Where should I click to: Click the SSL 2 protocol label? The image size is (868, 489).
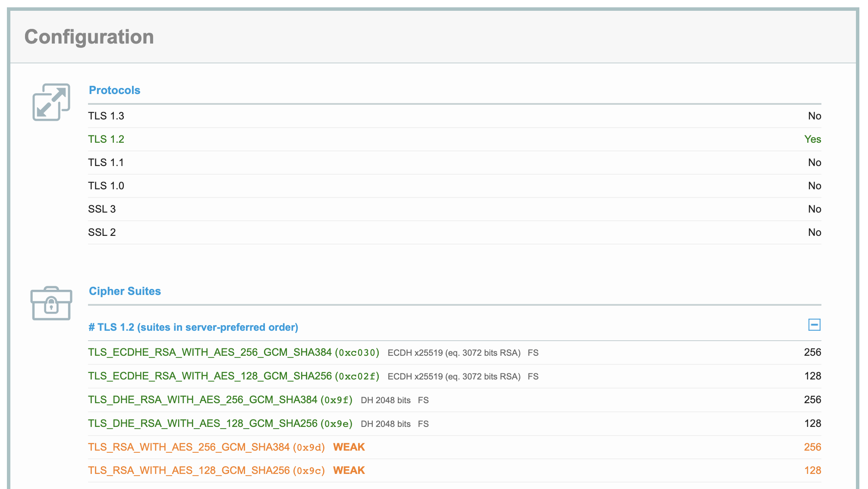[x=102, y=232]
